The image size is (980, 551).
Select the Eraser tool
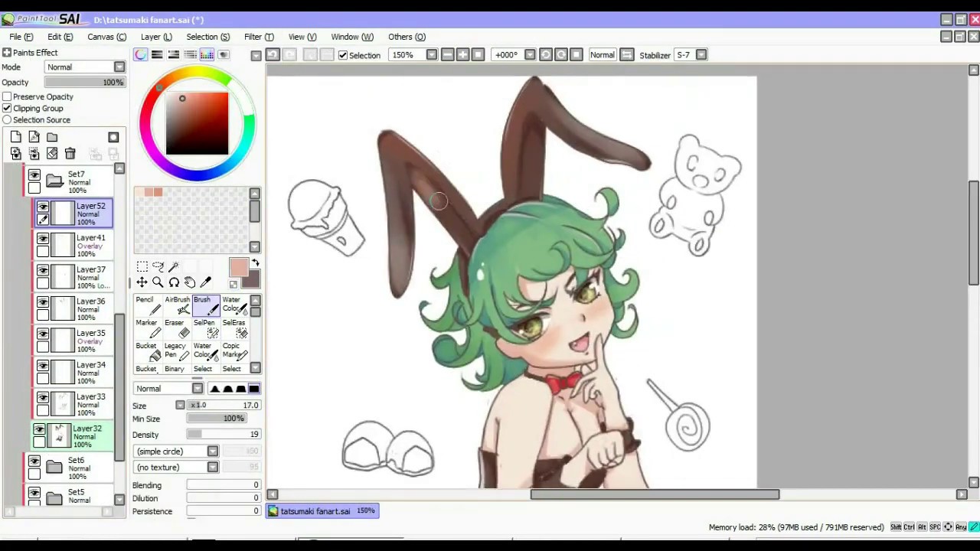coord(177,329)
